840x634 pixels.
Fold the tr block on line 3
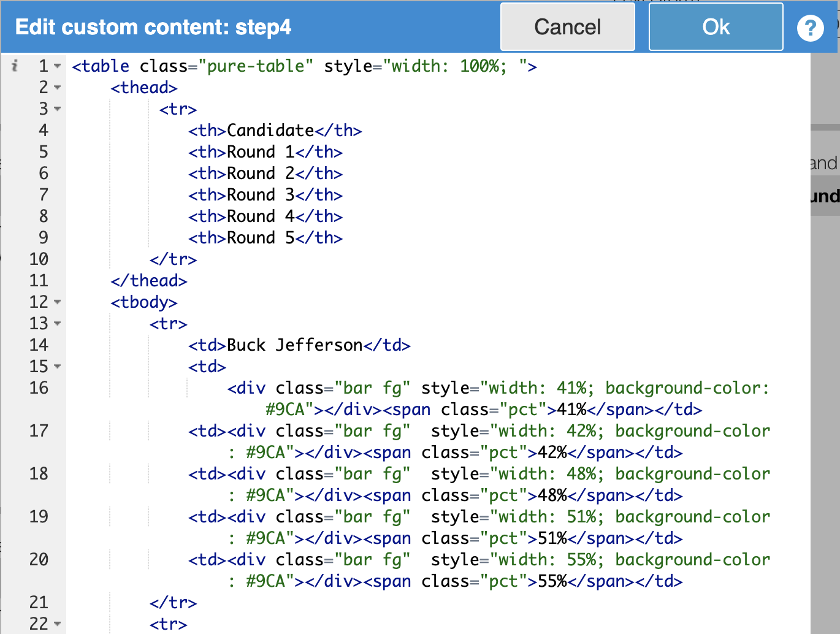pyautogui.click(x=58, y=109)
